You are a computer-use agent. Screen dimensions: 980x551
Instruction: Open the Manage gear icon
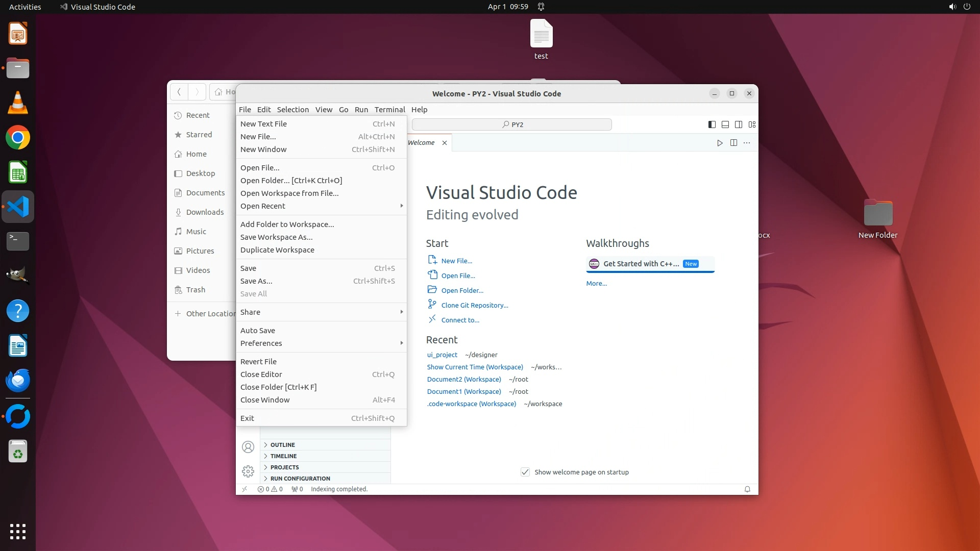(x=248, y=471)
